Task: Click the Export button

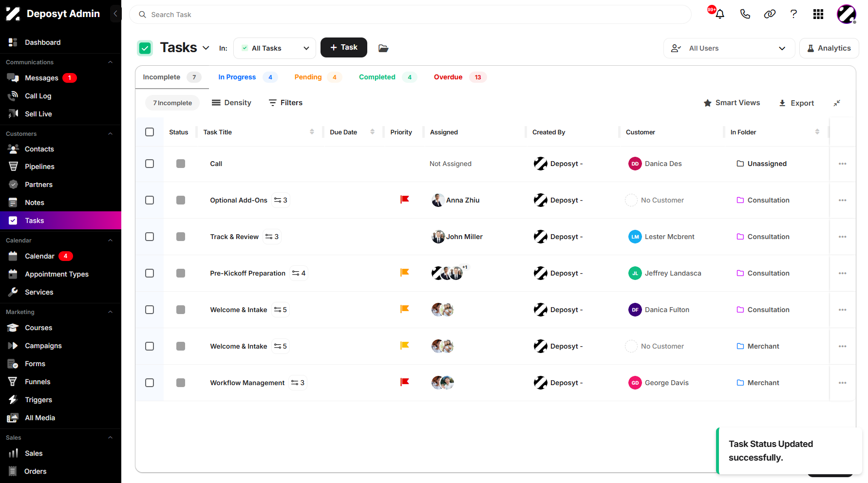Action: click(x=796, y=103)
